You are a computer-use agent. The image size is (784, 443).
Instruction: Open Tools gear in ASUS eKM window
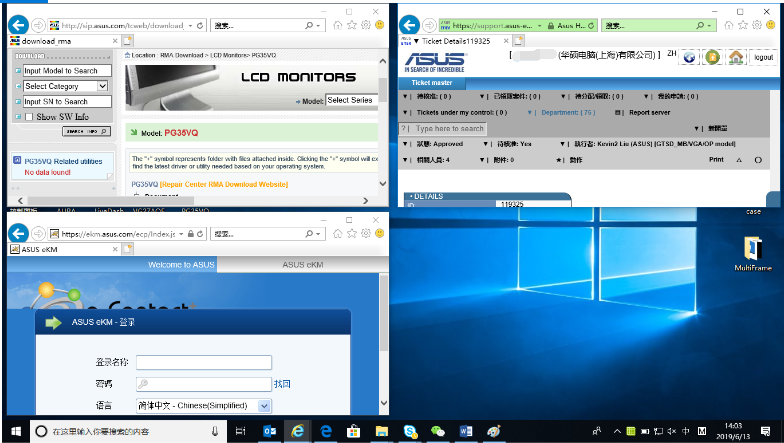[366, 234]
